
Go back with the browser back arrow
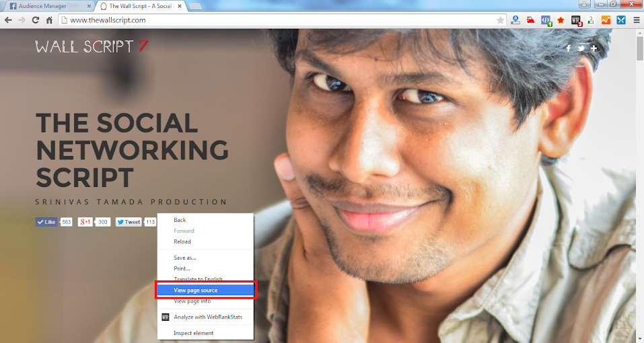pyautogui.click(x=8, y=20)
